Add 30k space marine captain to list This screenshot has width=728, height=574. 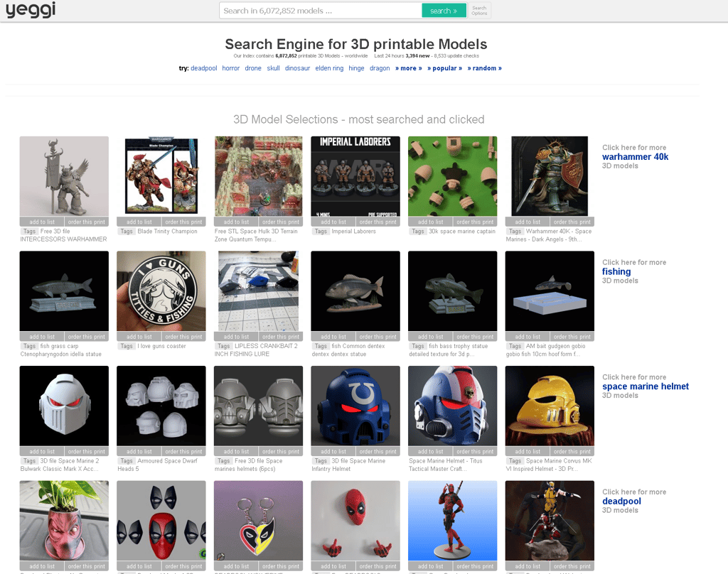point(430,222)
